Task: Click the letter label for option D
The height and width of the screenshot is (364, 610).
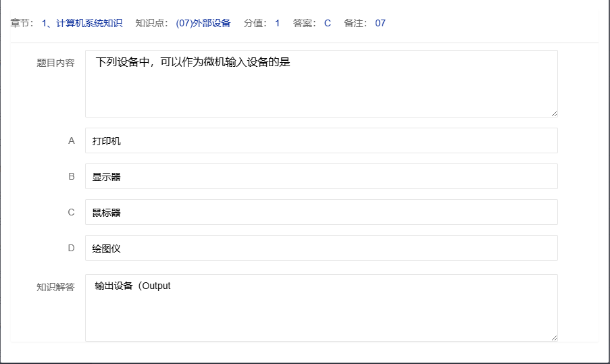Action: [72, 248]
